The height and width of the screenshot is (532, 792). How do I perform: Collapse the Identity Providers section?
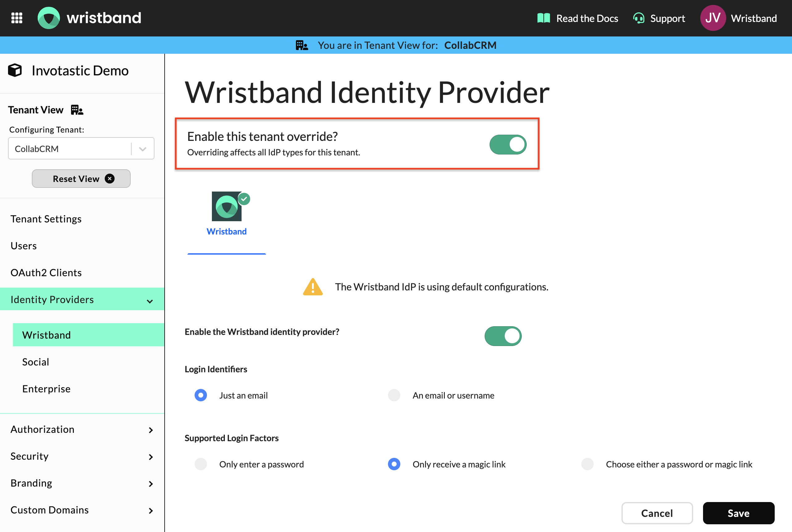point(150,301)
